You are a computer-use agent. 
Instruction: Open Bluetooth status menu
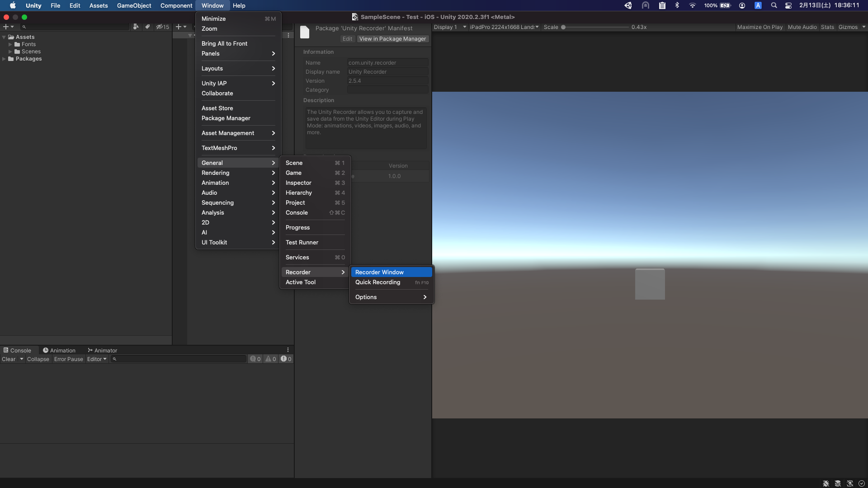pos(677,5)
